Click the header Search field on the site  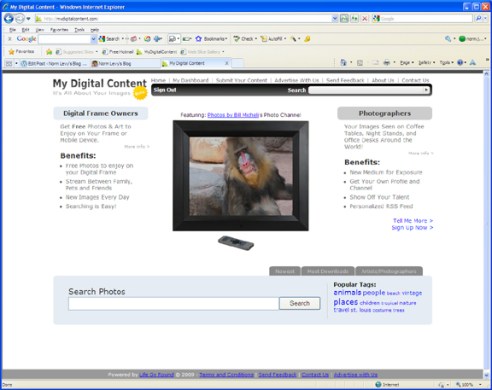[x=369, y=90]
